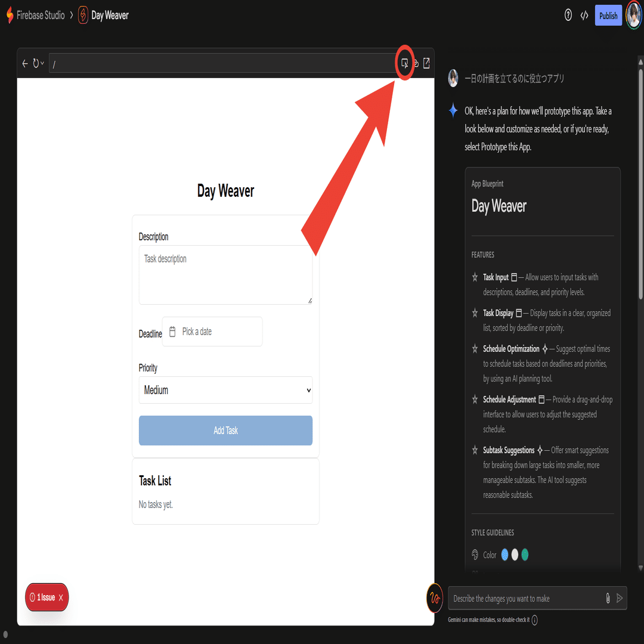The image size is (644, 644).
Task: Click the preview URL address bar
Action: [x=222, y=63]
